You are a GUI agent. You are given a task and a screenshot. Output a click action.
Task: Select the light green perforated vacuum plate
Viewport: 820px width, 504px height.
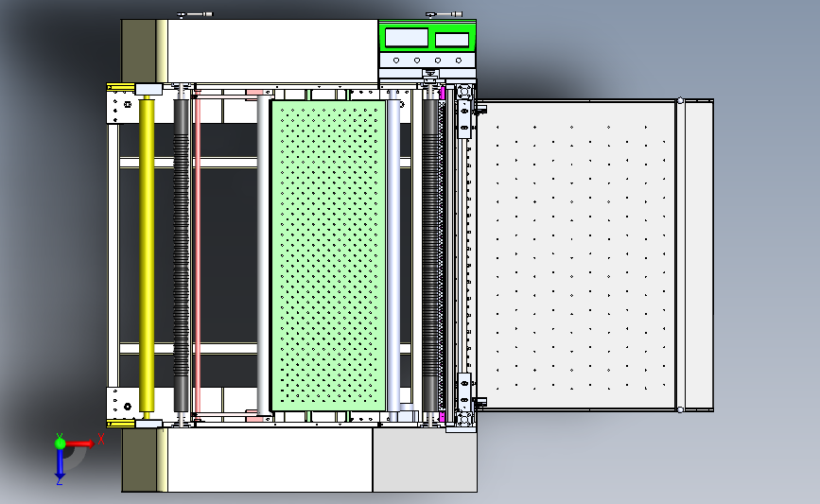click(x=328, y=255)
